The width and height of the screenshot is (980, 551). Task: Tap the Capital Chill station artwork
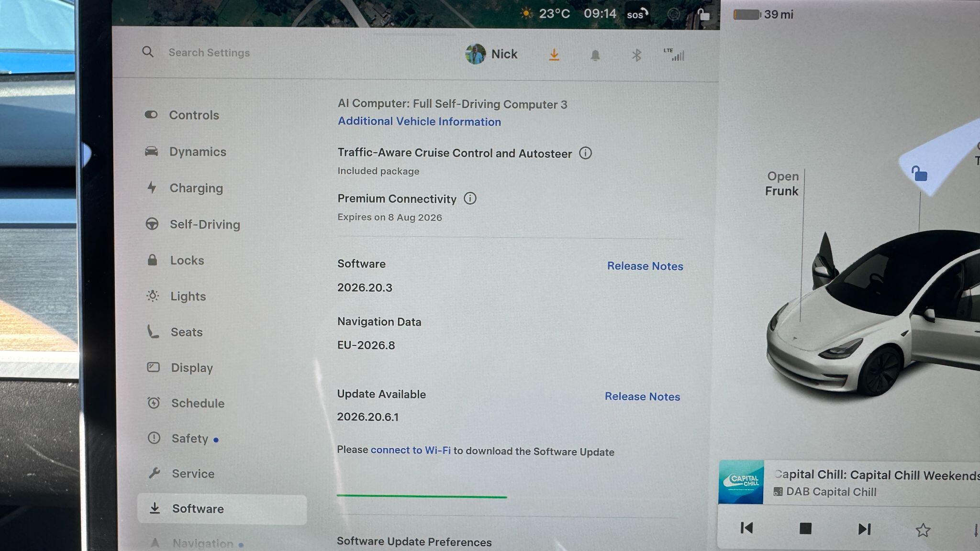[741, 482]
